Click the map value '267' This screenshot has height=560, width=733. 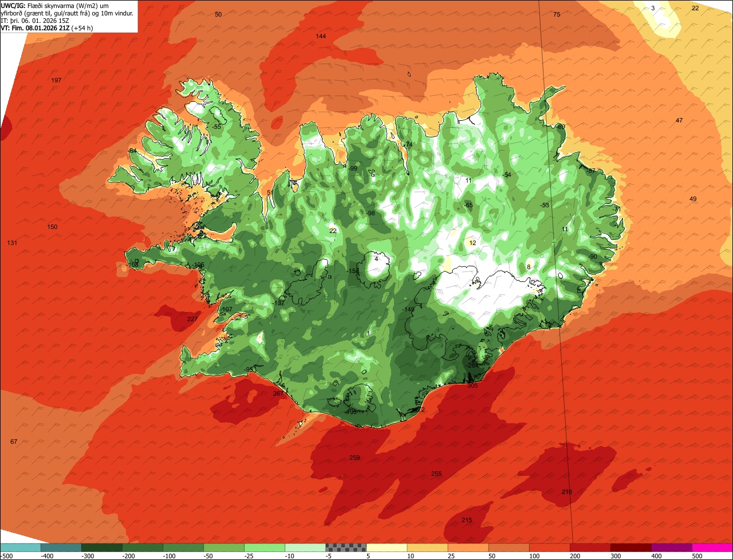tap(278, 394)
